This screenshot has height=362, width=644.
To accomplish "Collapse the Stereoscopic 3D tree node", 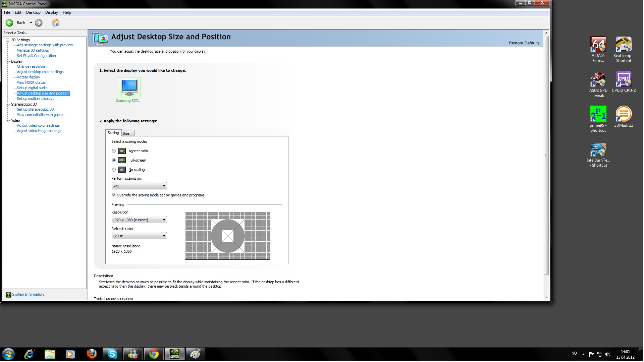I will pos(7,104).
